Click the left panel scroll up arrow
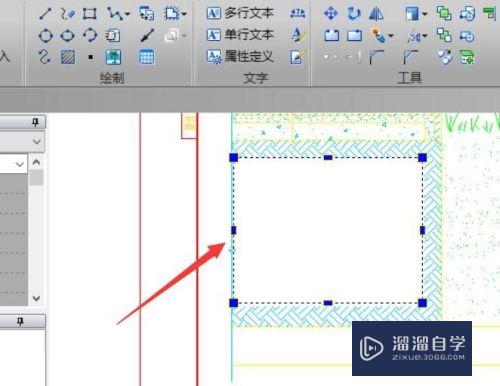This screenshot has width=500, height=386. pyautogui.click(x=36, y=162)
